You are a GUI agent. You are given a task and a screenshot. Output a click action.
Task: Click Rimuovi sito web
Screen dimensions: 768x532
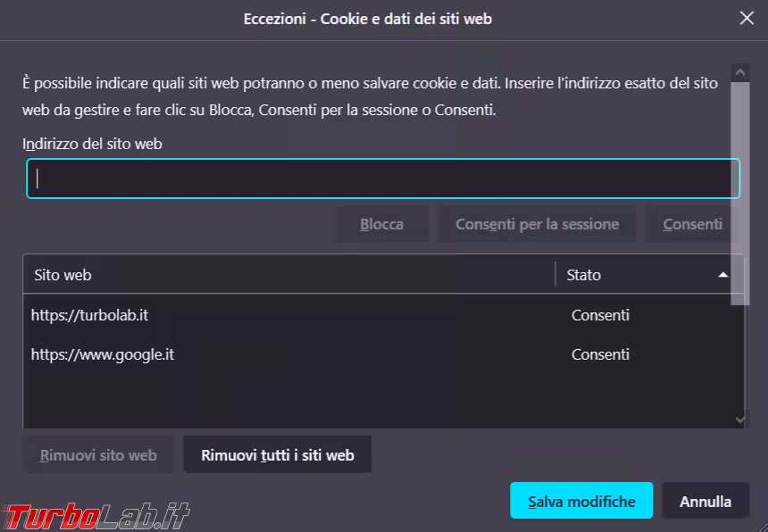(x=98, y=455)
